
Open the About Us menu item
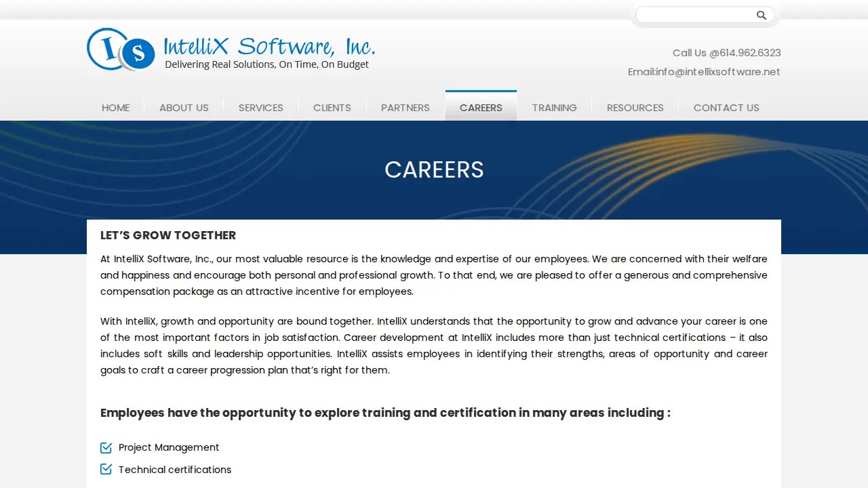click(x=184, y=108)
